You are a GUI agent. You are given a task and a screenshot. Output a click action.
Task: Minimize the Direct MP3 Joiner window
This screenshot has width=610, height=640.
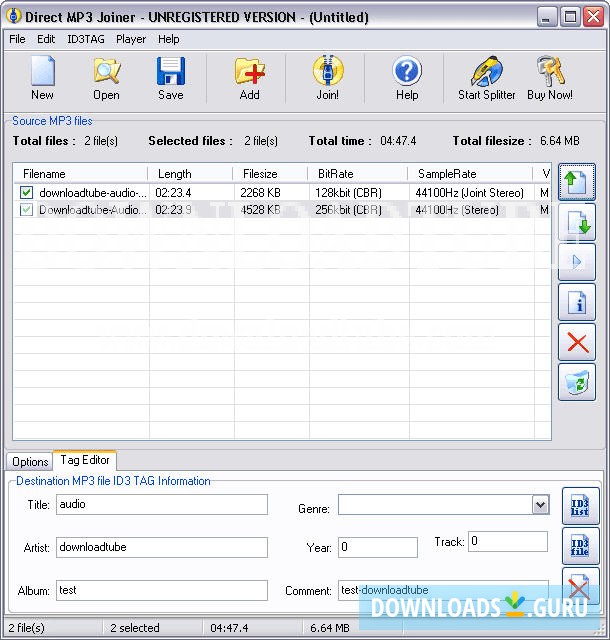(547, 17)
